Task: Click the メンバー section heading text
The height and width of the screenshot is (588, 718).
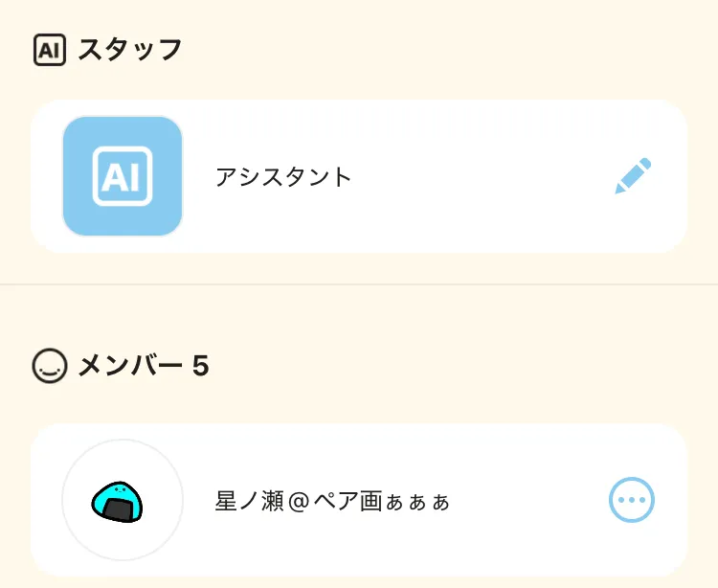Action: pyautogui.click(x=130, y=366)
